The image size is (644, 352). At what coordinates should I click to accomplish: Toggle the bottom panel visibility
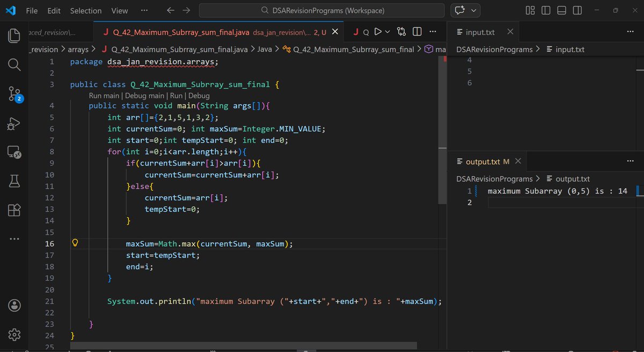pos(561,10)
